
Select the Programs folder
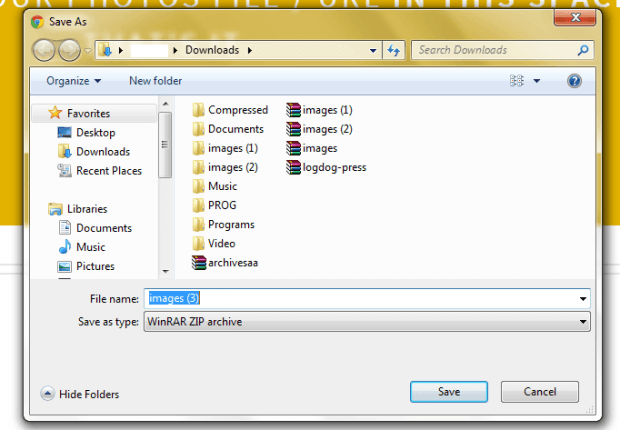[x=223, y=225]
